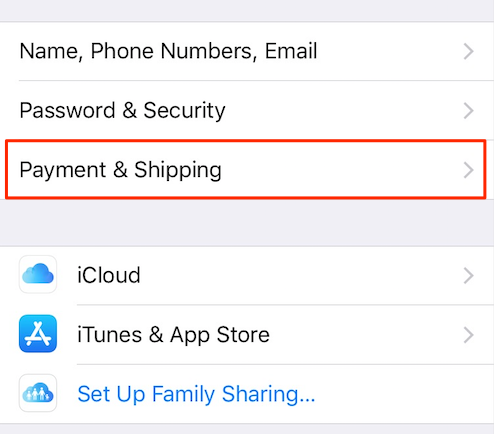Open Name, Phone Numbers, Email settings

[247, 51]
